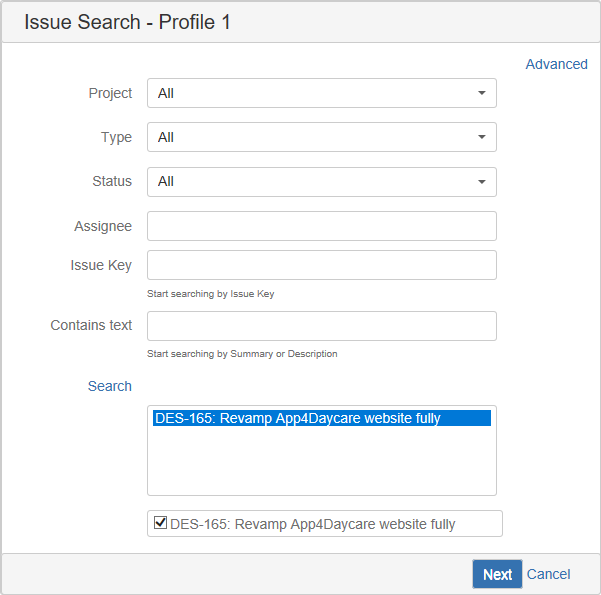The image size is (601, 595).
Task: Click the Status dropdown arrow icon
Action: tap(482, 182)
